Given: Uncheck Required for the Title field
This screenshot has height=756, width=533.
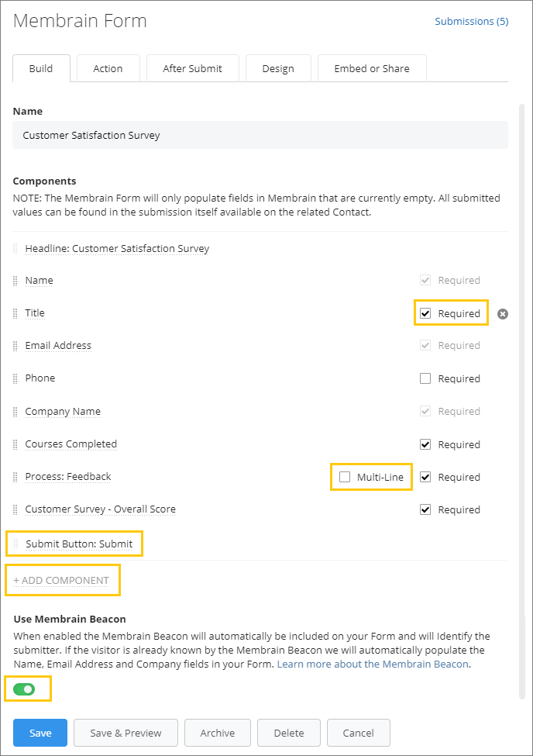Looking at the screenshot, I should point(425,312).
